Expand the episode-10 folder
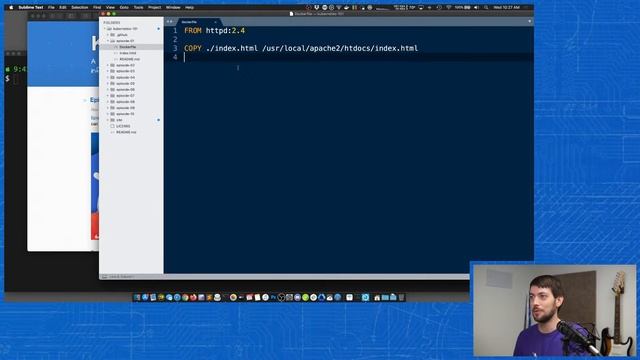The image size is (640, 360). [x=108, y=114]
